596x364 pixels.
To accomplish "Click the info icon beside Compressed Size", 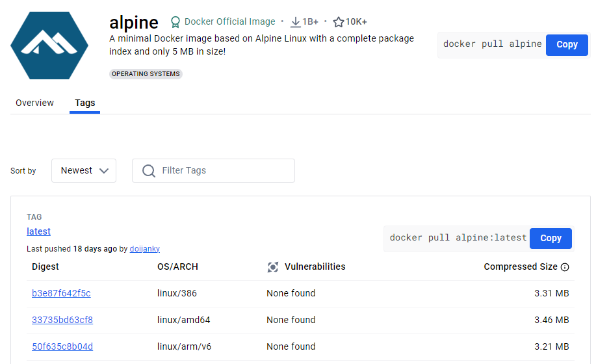I will tap(565, 267).
